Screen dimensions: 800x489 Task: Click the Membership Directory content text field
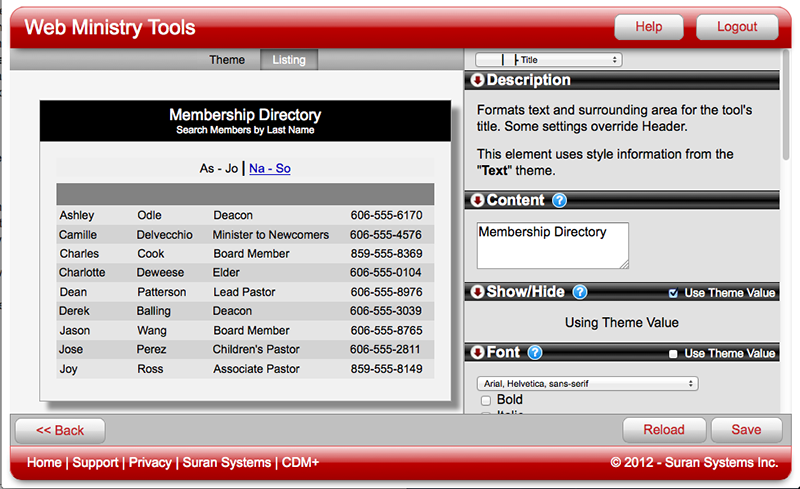tap(552, 245)
